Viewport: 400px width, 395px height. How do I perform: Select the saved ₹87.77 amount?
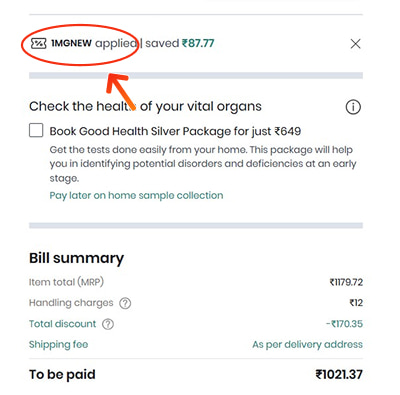198,43
